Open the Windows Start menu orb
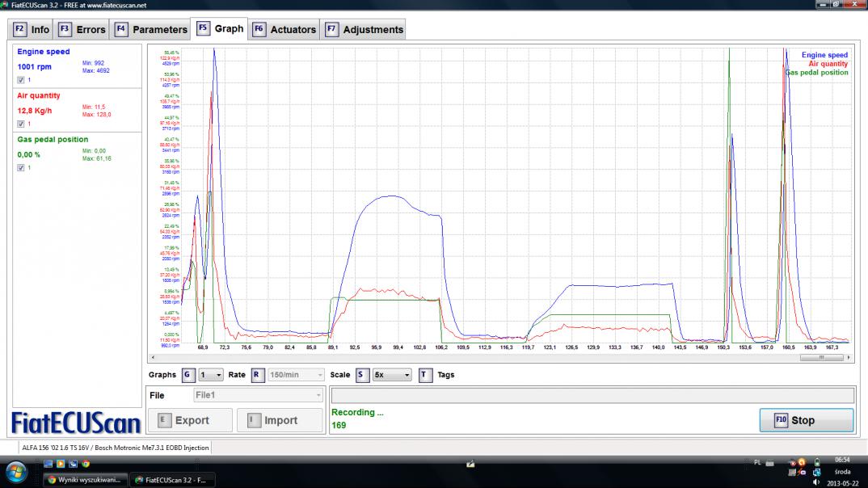Screen dimensions: 868x488 [x=18, y=472]
